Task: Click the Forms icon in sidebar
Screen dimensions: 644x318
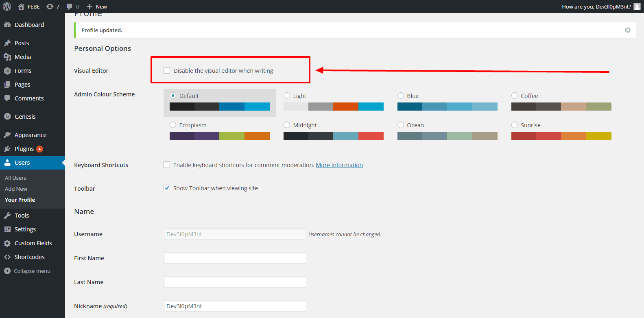Action: point(7,71)
